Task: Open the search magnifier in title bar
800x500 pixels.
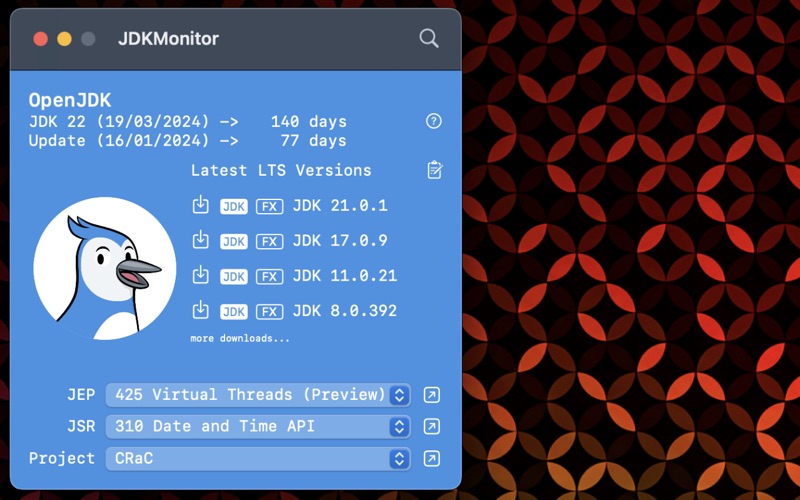Action: point(429,38)
